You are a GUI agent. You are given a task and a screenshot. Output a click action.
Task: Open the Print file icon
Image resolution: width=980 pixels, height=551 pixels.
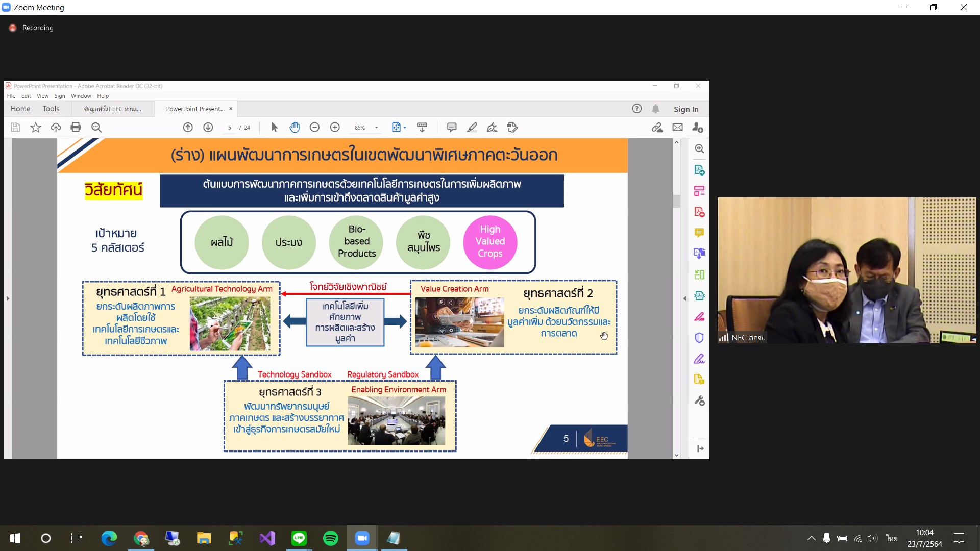click(x=76, y=128)
